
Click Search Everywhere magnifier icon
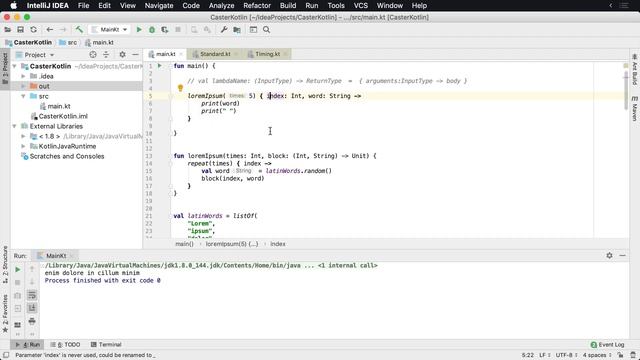click(x=267, y=30)
